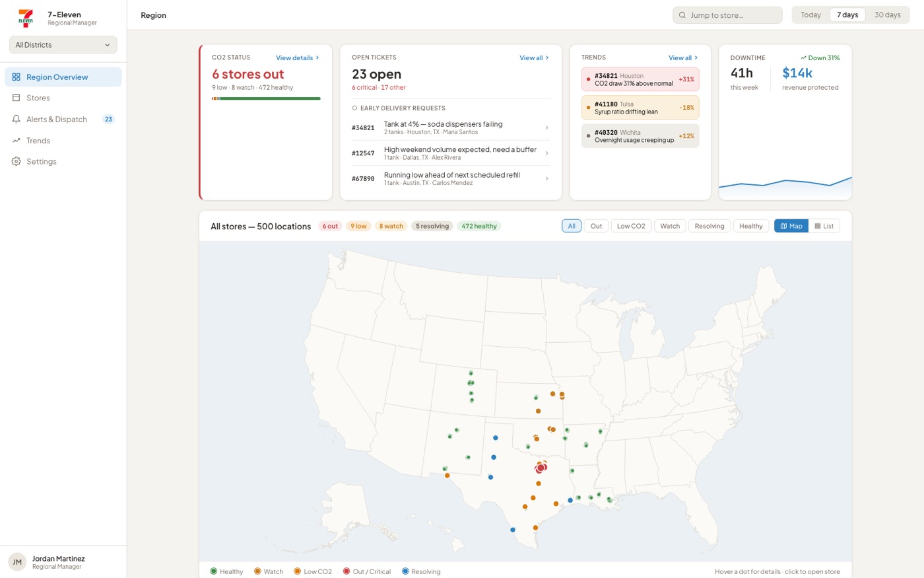Click the 6 out status chip
924x578 pixels.
click(x=330, y=226)
